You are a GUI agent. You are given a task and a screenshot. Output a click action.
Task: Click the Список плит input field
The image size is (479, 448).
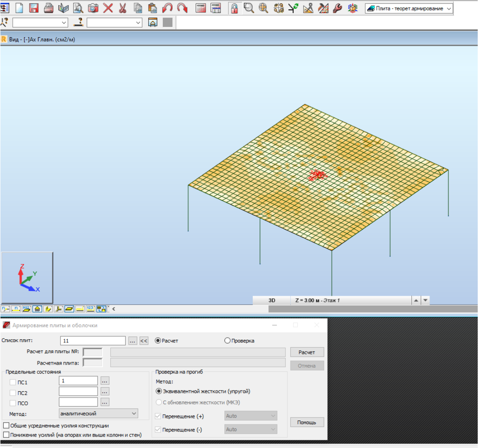[x=93, y=341]
